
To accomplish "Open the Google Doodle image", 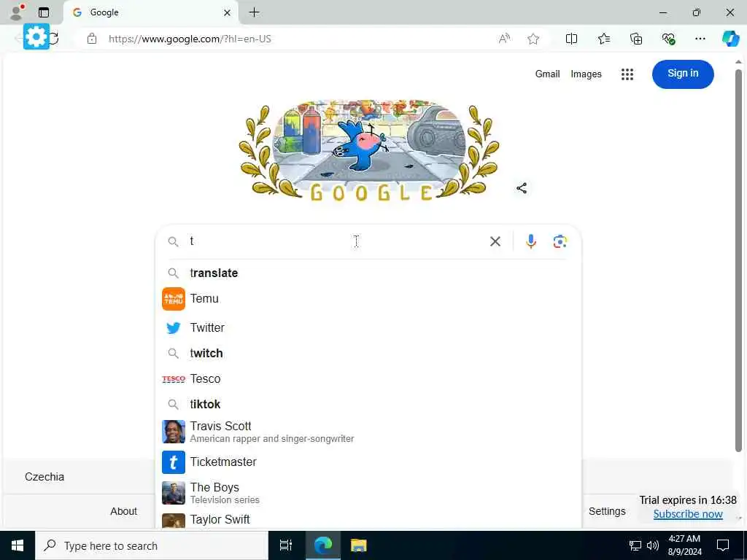I will [368, 149].
